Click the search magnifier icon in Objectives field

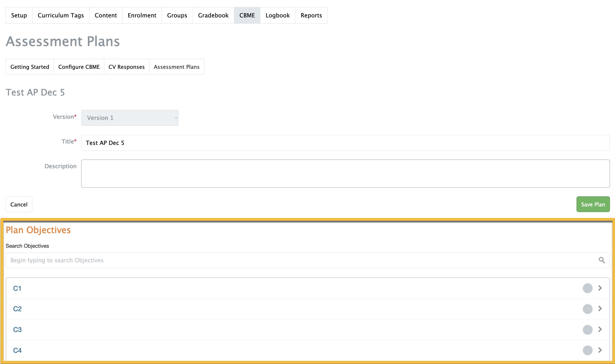point(602,260)
